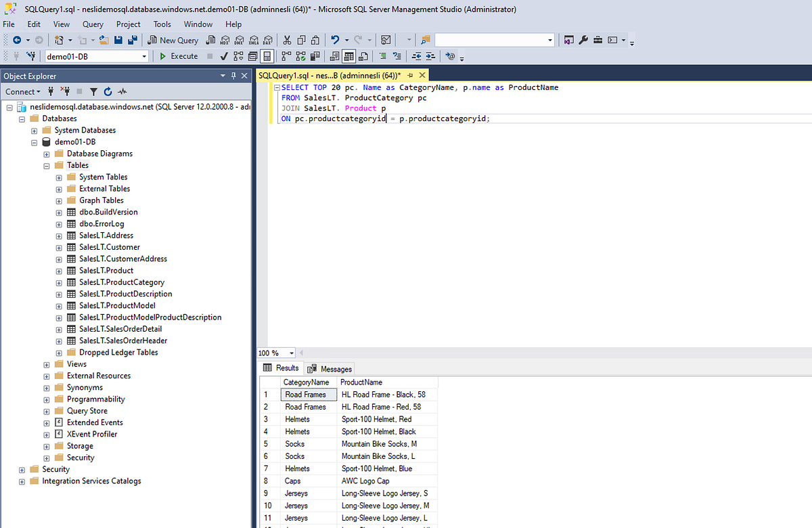Click the Open File folder icon
This screenshot has width=812, height=528.
tap(104, 40)
